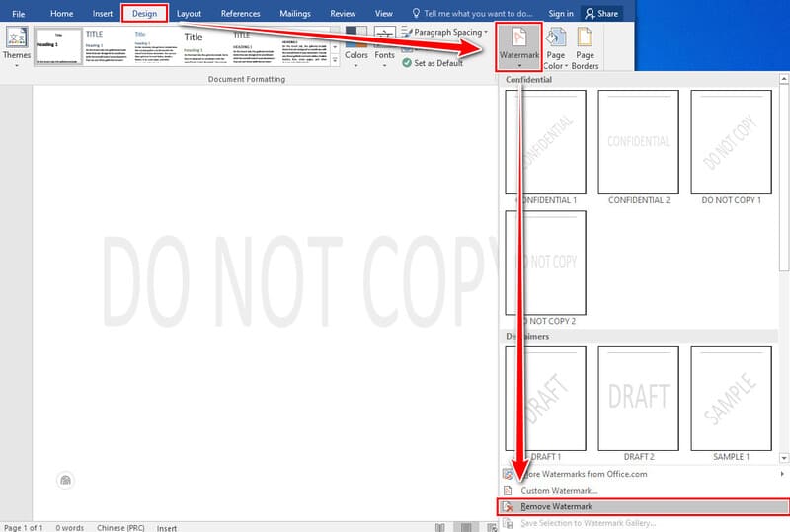This screenshot has width=790, height=532.
Task: Click the Paragraph Spacing icon
Action: tap(406, 33)
